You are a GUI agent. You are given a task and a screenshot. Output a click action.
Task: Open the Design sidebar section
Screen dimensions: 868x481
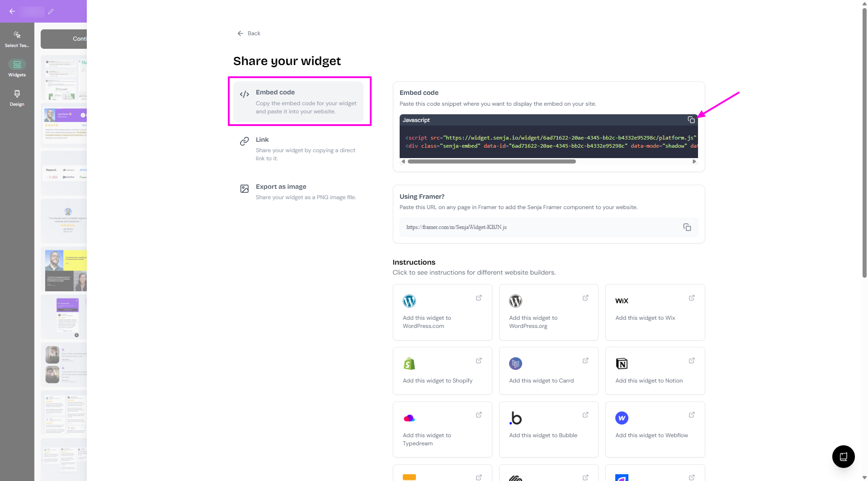[x=17, y=98]
